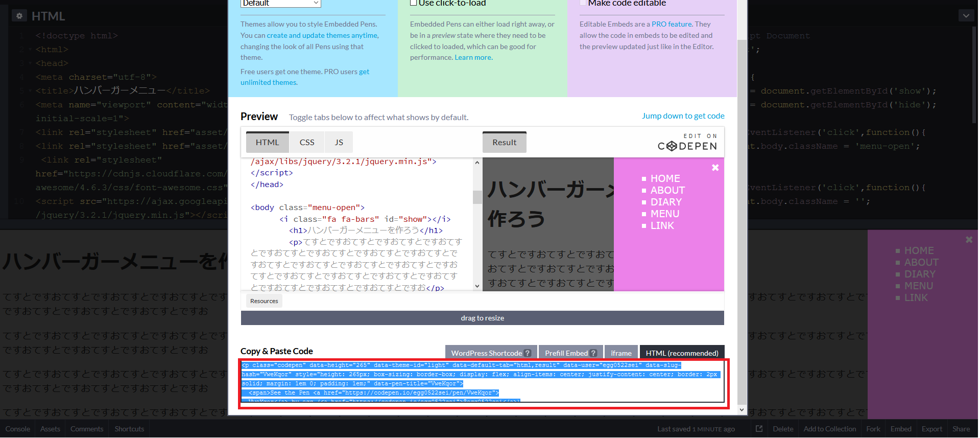The image size is (980, 438).
Task: Enable Use click-to-load checkbox
Action: 413,3
